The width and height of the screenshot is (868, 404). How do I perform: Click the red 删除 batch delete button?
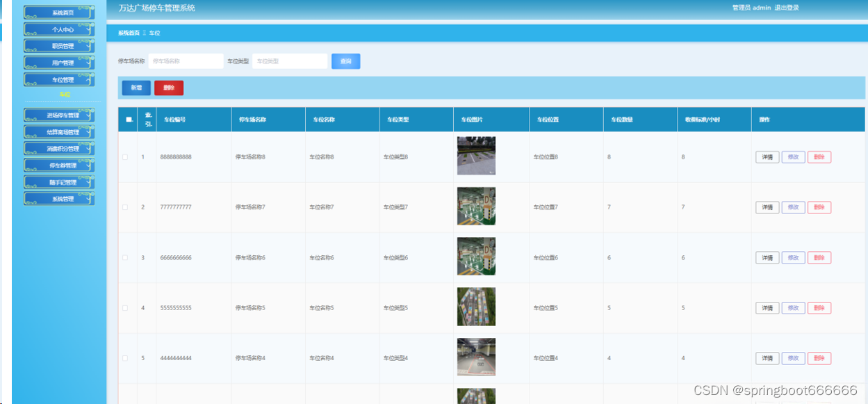pyautogui.click(x=169, y=88)
